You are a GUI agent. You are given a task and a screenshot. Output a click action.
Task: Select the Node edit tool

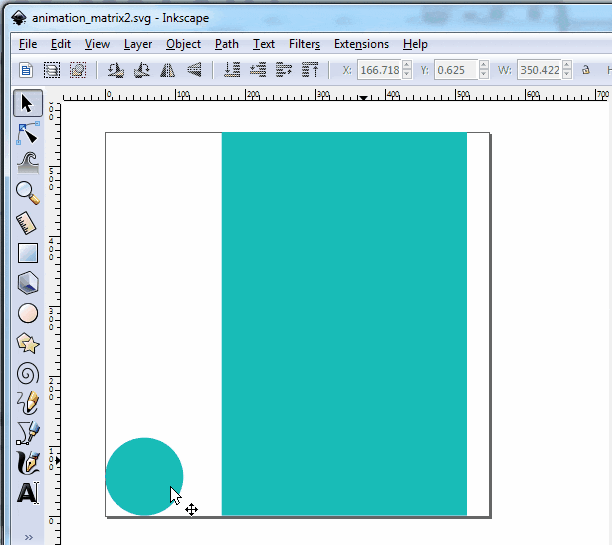[28, 133]
